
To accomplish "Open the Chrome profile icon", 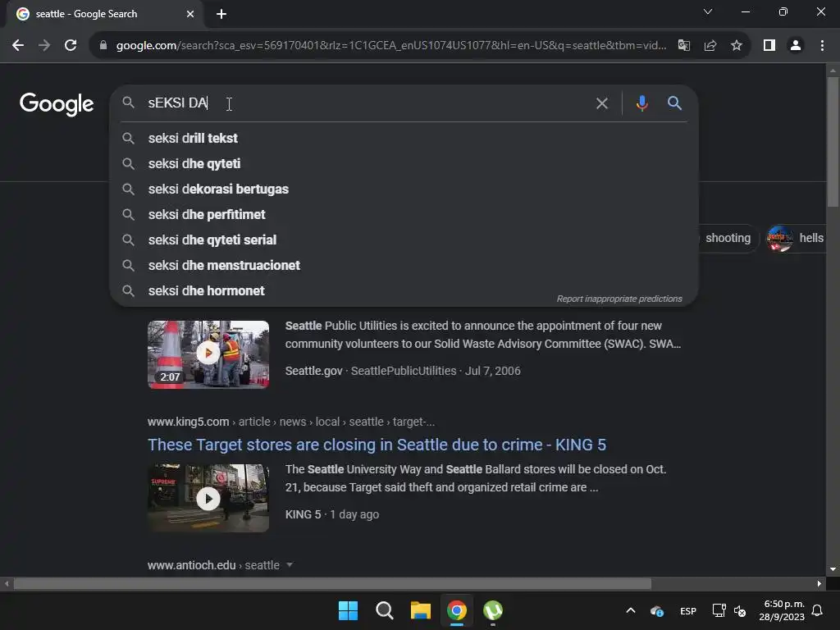I will (796, 46).
